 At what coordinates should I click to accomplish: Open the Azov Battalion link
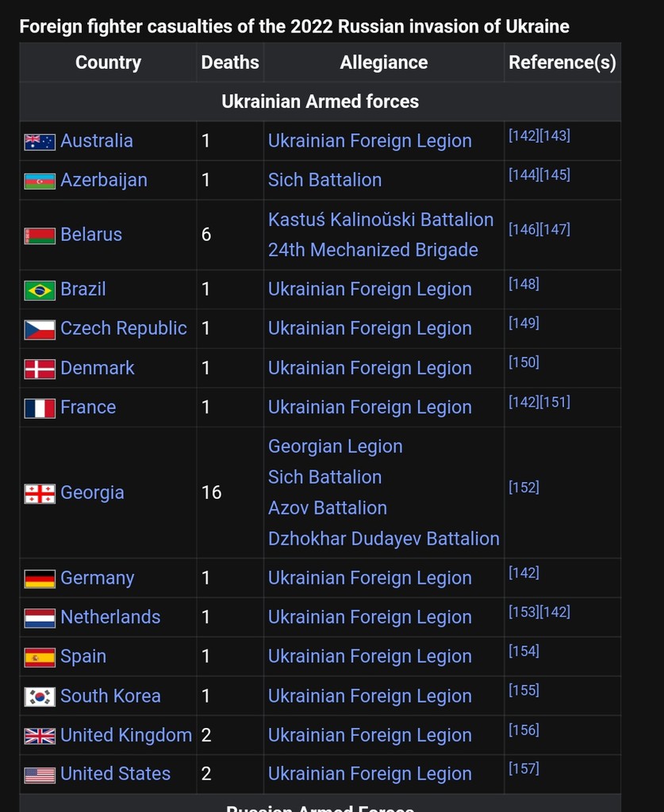pyautogui.click(x=328, y=507)
